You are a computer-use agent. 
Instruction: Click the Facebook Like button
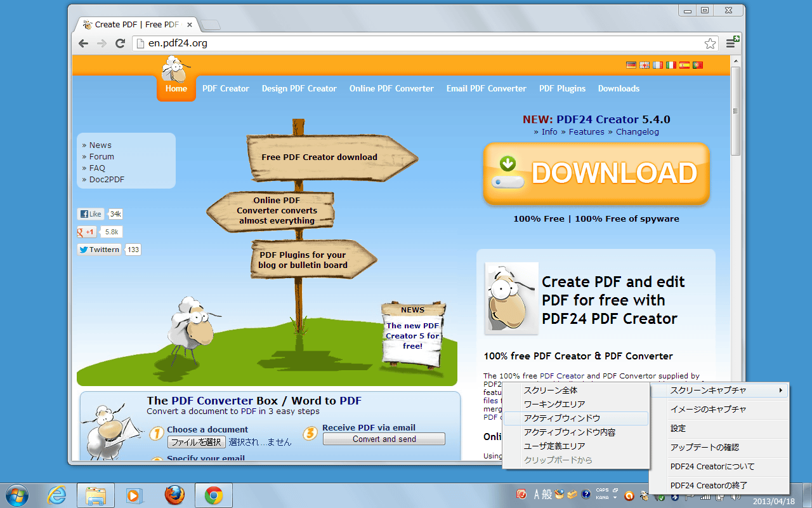pyautogui.click(x=91, y=214)
